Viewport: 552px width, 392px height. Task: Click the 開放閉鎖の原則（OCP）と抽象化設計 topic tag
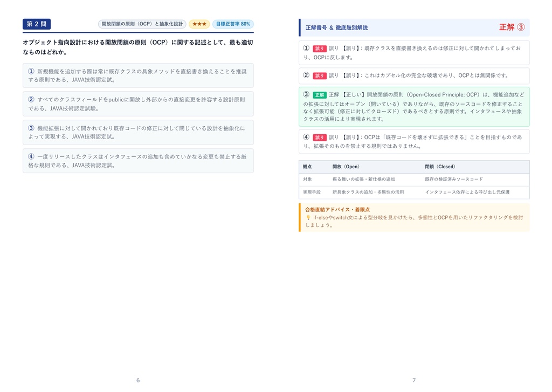[142, 24]
